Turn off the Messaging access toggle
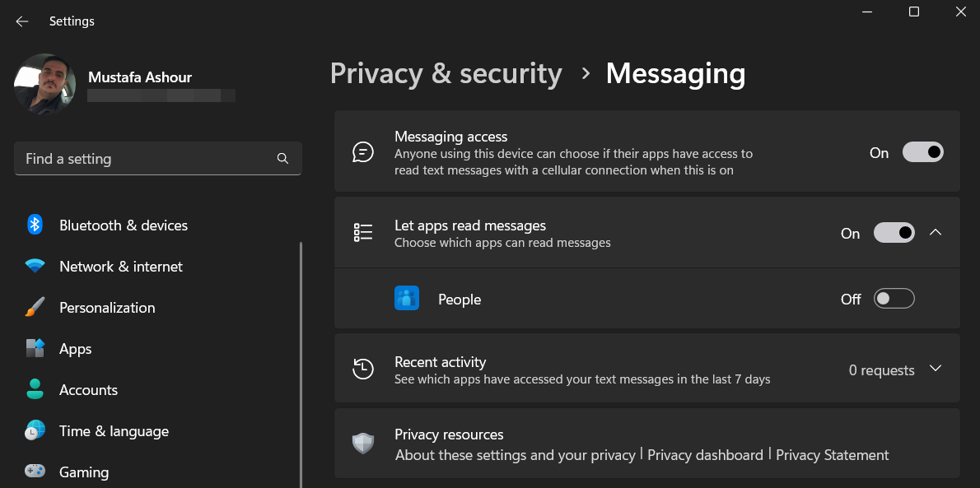 pyautogui.click(x=923, y=151)
